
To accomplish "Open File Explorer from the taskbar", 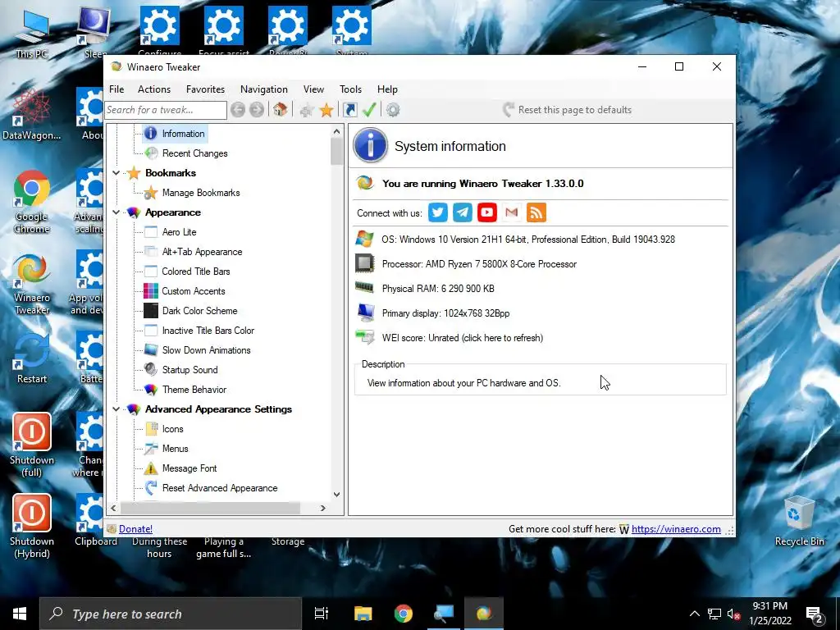I will tap(363, 614).
